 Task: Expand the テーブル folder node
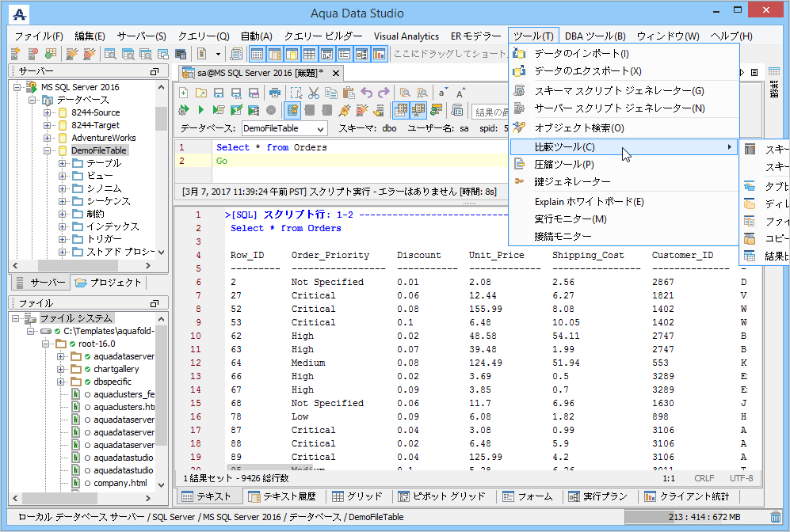pyautogui.click(x=63, y=163)
